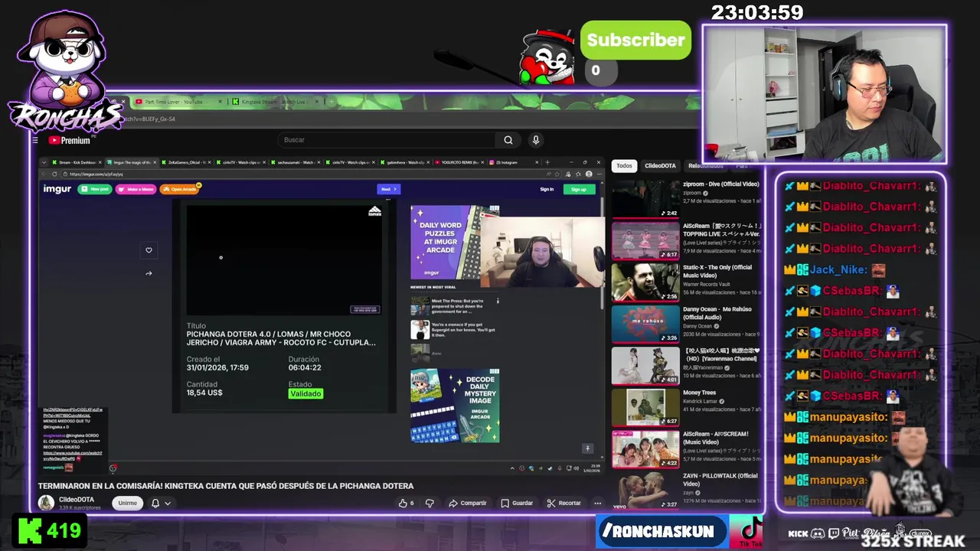This screenshot has width=980, height=551.
Task: Open Static-X - The Only video thumbnail
Action: 645,283
